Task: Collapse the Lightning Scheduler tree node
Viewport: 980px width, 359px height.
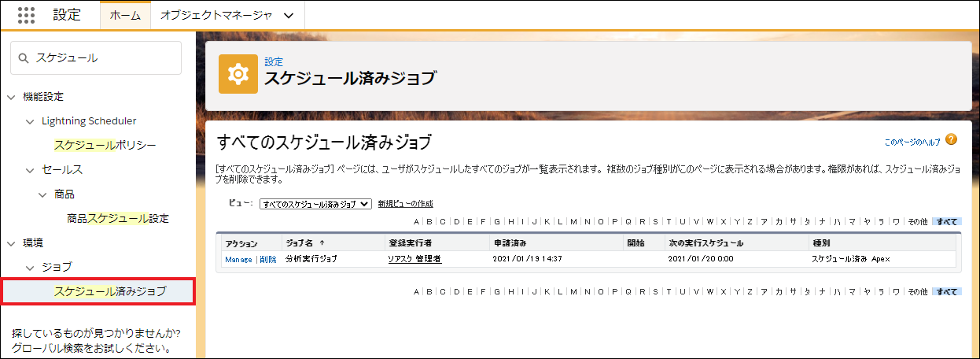Action: point(30,121)
